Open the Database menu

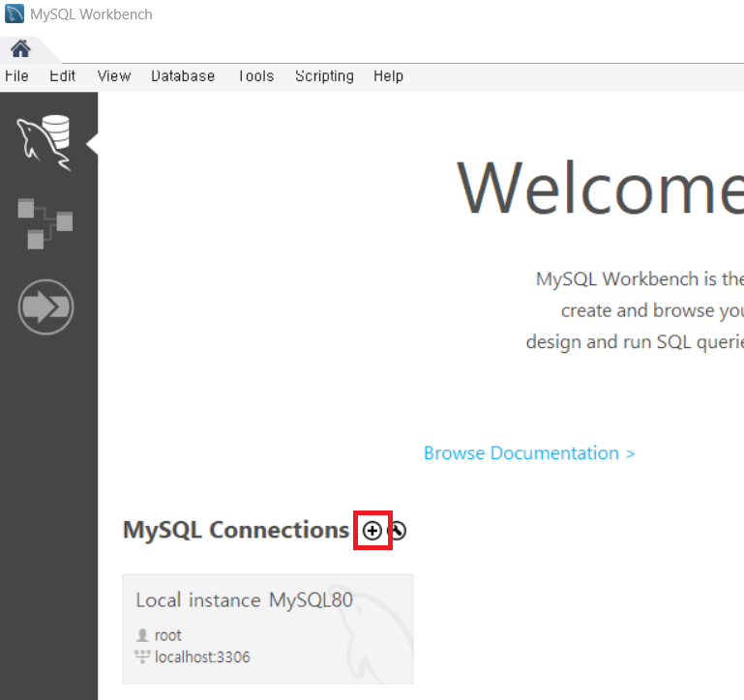(183, 75)
